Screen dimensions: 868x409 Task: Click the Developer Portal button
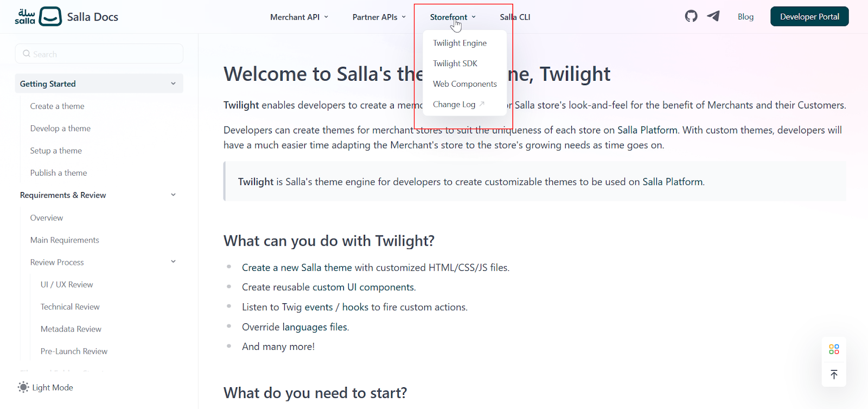pos(809,16)
